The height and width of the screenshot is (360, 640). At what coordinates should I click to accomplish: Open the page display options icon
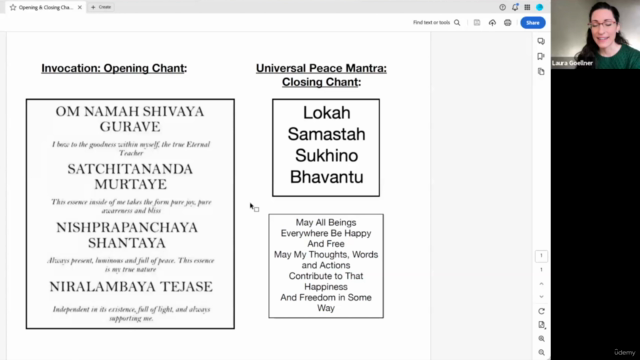pyautogui.click(x=541, y=325)
